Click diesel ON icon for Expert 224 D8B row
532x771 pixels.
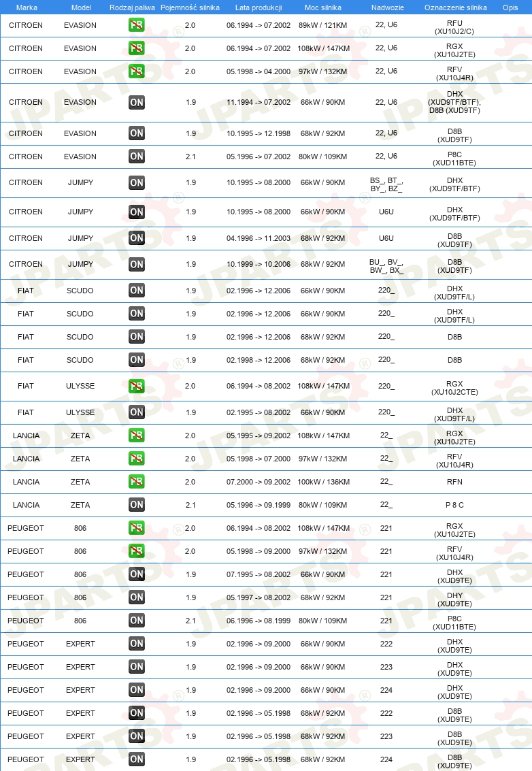(x=136, y=759)
